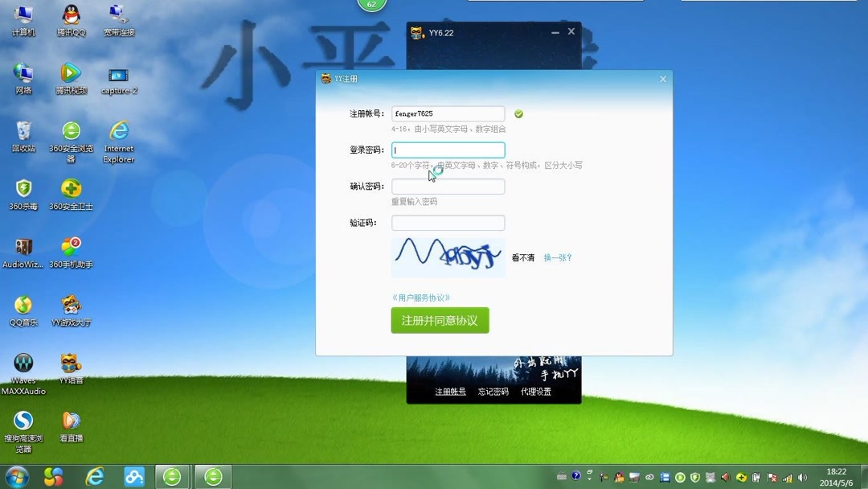Viewport: 868px width, 489px height.
Task: Click the captcha image in the registration form
Action: pos(447,257)
